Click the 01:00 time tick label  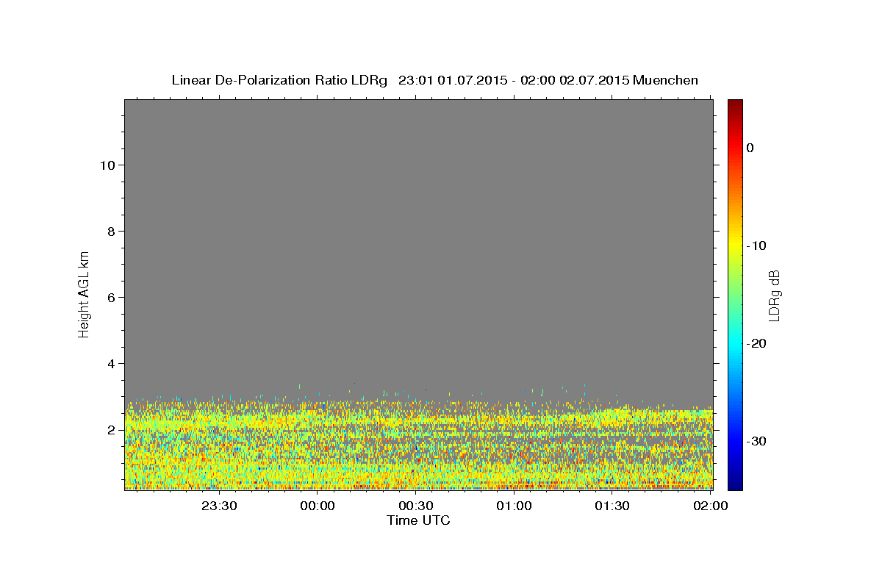(x=514, y=506)
